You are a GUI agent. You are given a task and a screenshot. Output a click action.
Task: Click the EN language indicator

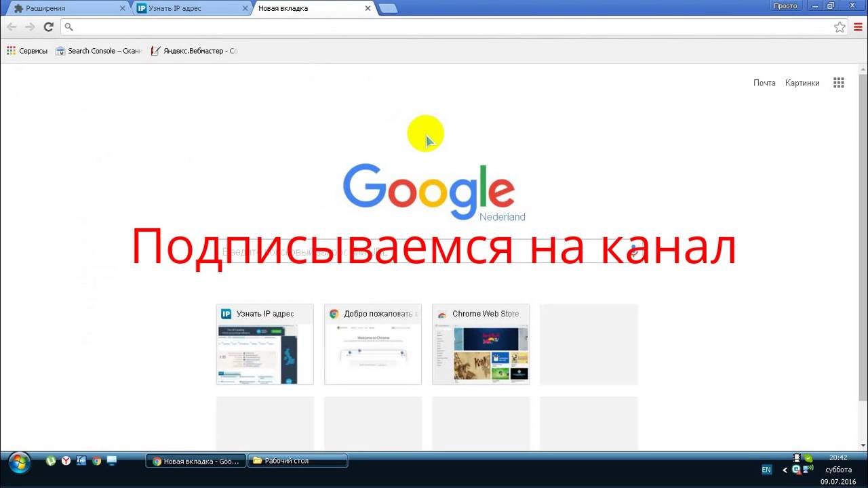coord(766,470)
